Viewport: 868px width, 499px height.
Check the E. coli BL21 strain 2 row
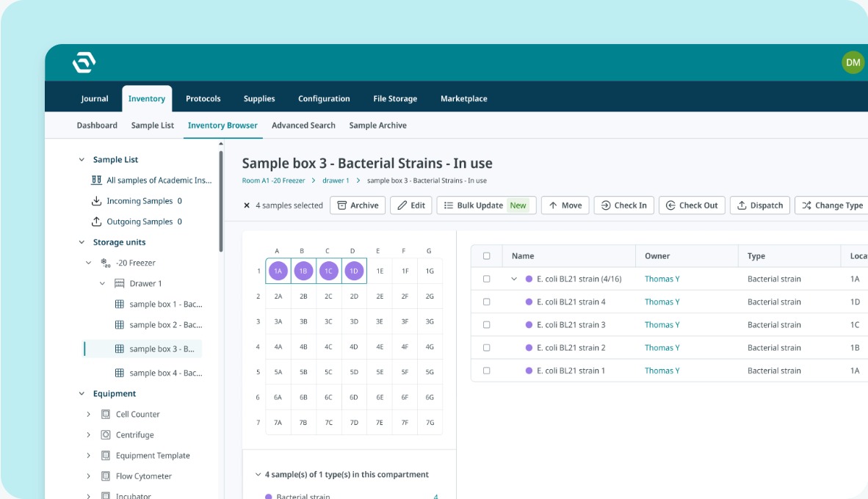pos(487,348)
